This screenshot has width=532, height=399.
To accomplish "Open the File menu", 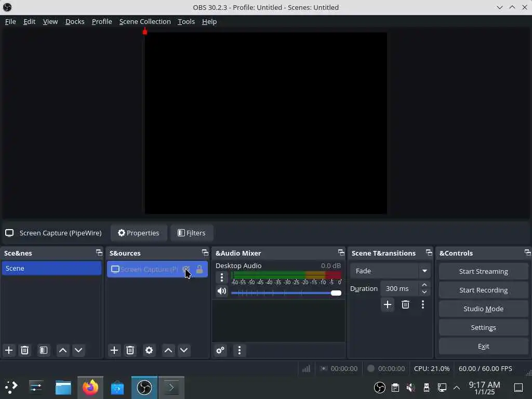I will (10, 21).
